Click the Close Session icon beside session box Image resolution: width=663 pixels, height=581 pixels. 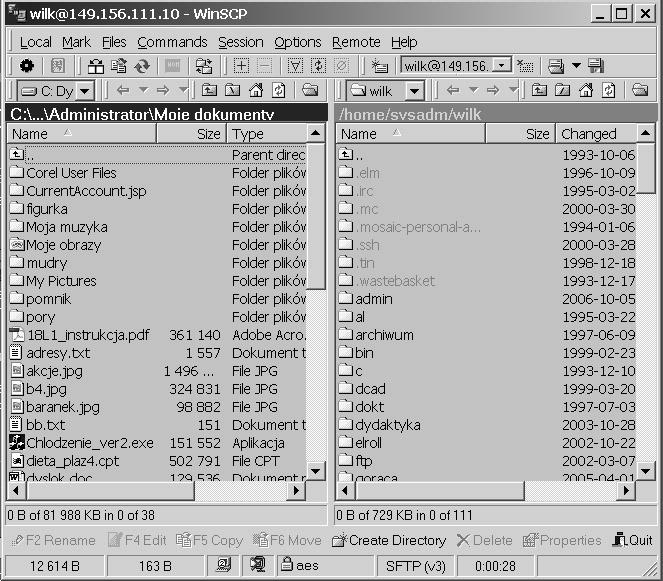(525, 66)
